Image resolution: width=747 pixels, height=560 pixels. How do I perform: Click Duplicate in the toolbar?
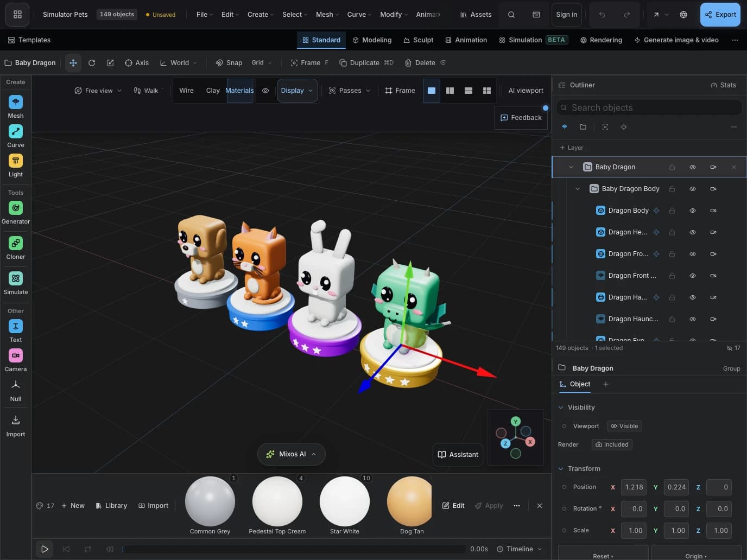point(366,63)
